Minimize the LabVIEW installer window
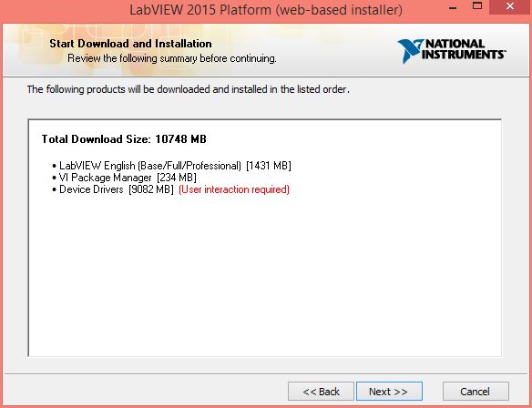 pyautogui.click(x=453, y=6)
